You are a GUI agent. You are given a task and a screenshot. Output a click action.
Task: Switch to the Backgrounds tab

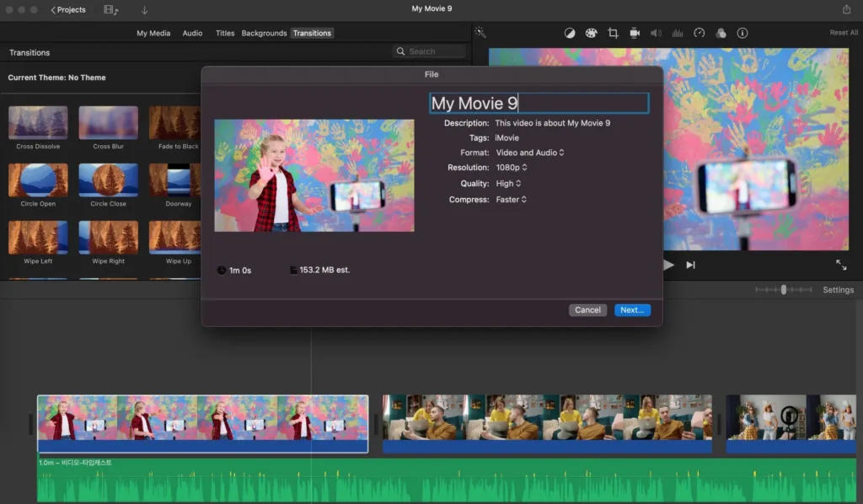264,33
